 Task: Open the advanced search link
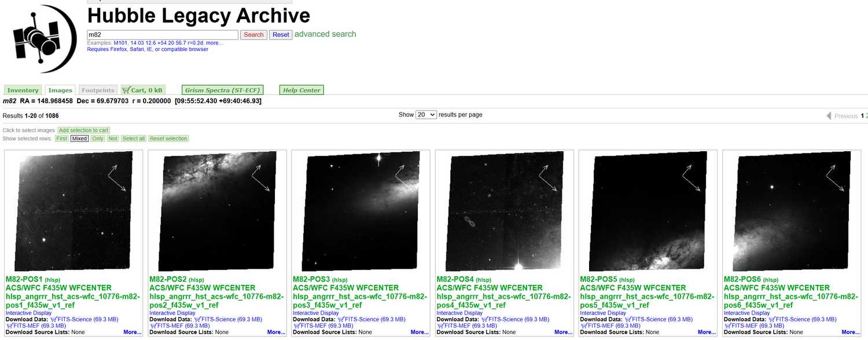(x=325, y=34)
